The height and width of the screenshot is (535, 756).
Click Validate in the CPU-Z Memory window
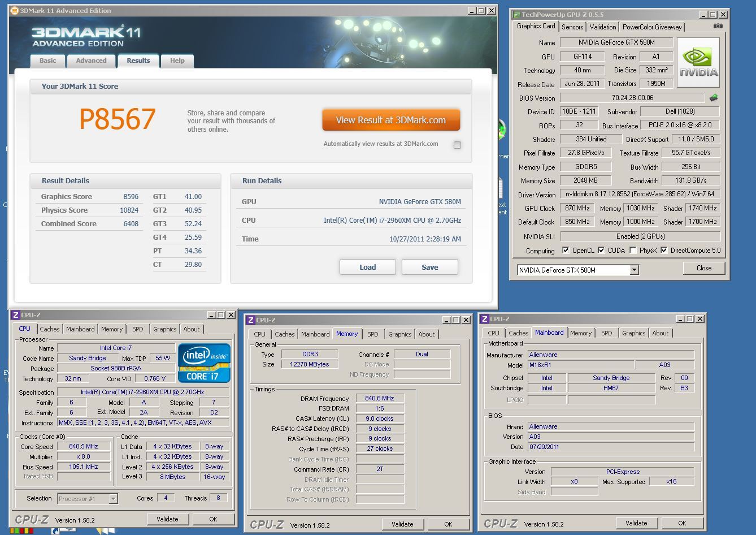coord(402,524)
